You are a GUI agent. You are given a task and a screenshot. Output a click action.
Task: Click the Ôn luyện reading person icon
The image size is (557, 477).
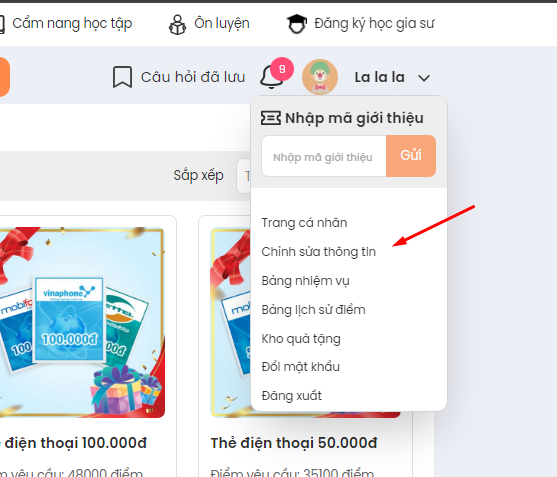[177, 25]
